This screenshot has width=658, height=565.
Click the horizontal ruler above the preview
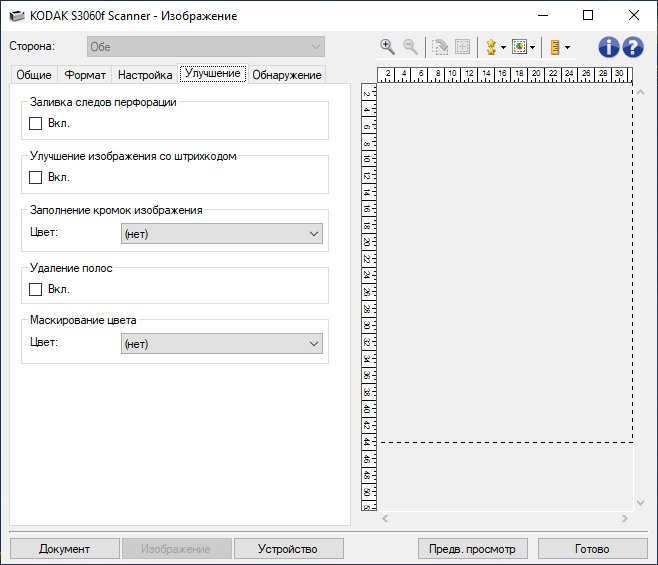(x=505, y=75)
